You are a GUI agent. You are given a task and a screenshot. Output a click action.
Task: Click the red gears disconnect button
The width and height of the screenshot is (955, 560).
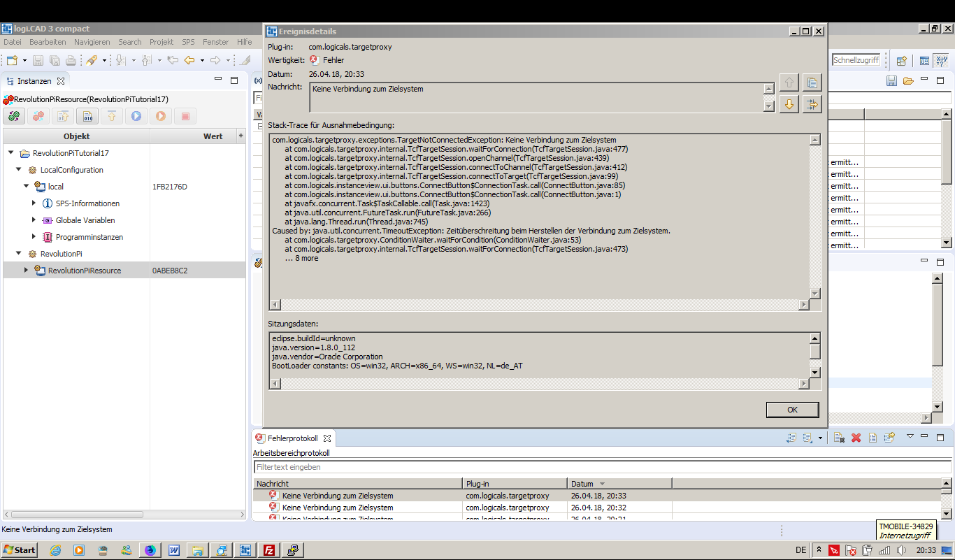click(x=38, y=116)
